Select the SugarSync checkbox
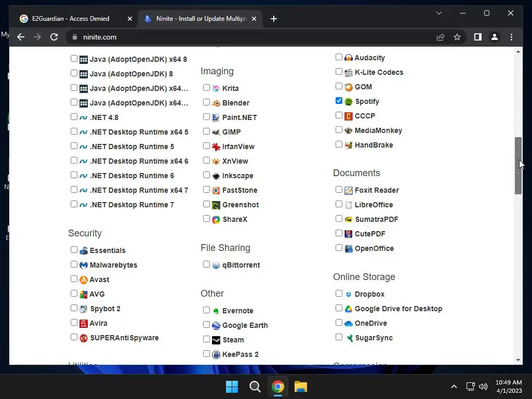 (339, 337)
